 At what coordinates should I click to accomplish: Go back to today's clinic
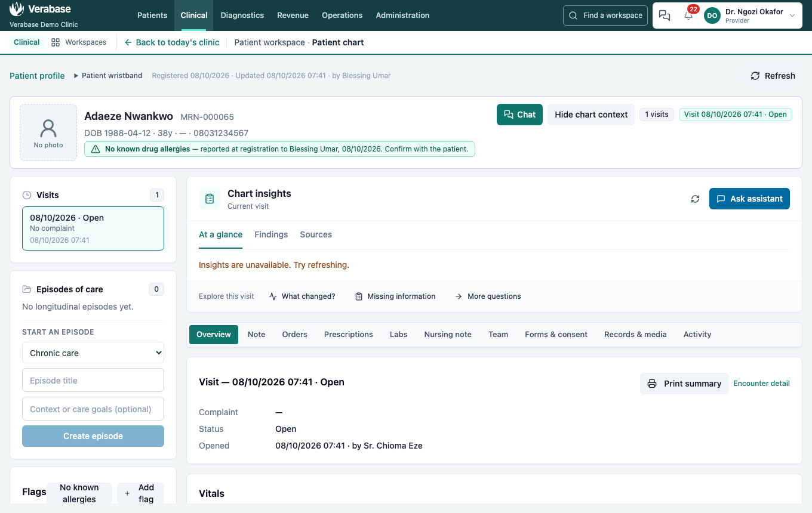tap(172, 42)
